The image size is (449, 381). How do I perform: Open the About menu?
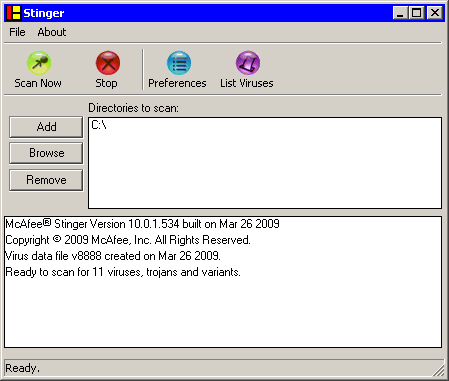pyautogui.click(x=52, y=32)
